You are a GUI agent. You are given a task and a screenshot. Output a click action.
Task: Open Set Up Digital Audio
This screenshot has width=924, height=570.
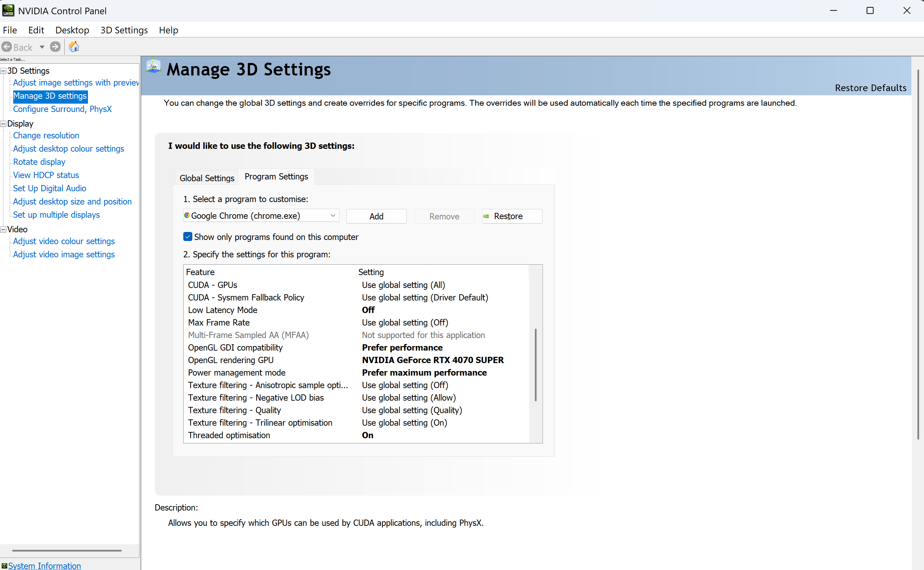50,188
